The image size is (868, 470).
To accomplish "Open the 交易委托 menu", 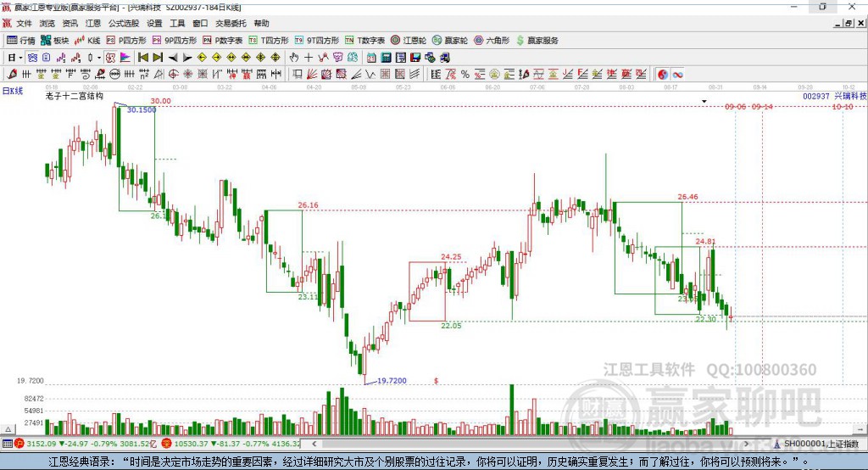I will pos(231,23).
